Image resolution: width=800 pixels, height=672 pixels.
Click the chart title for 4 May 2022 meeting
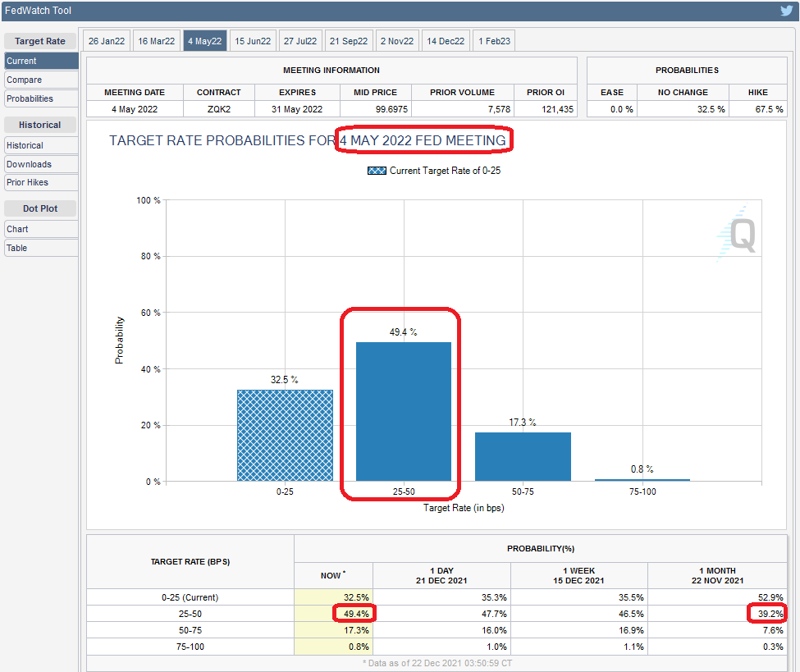click(x=308, y=140)
